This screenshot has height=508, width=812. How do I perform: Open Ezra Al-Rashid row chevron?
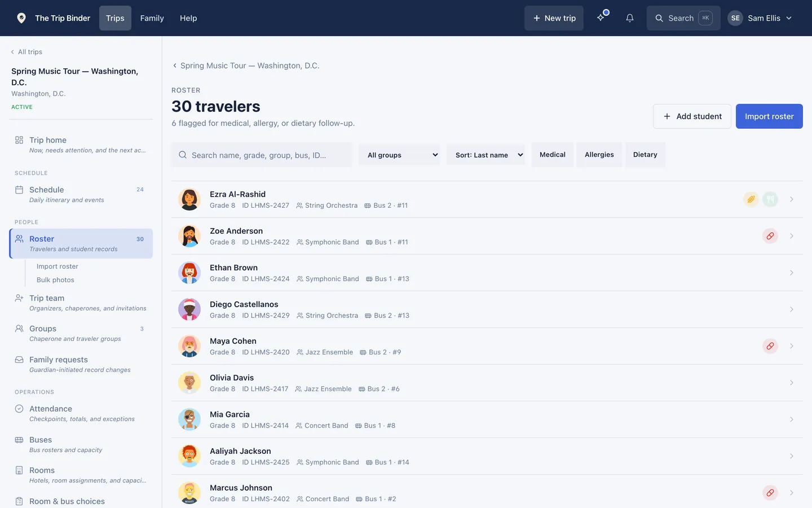click(x=792, y=199)
